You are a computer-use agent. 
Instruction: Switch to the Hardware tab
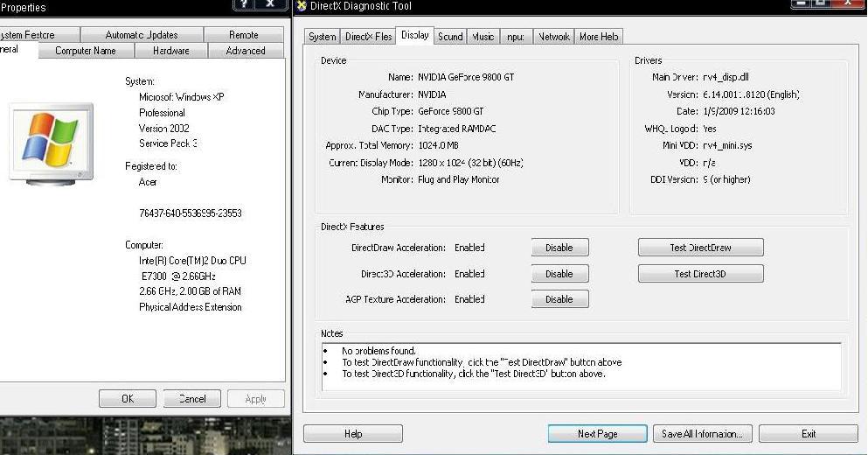pyautogui.click(x=171, y=51)
